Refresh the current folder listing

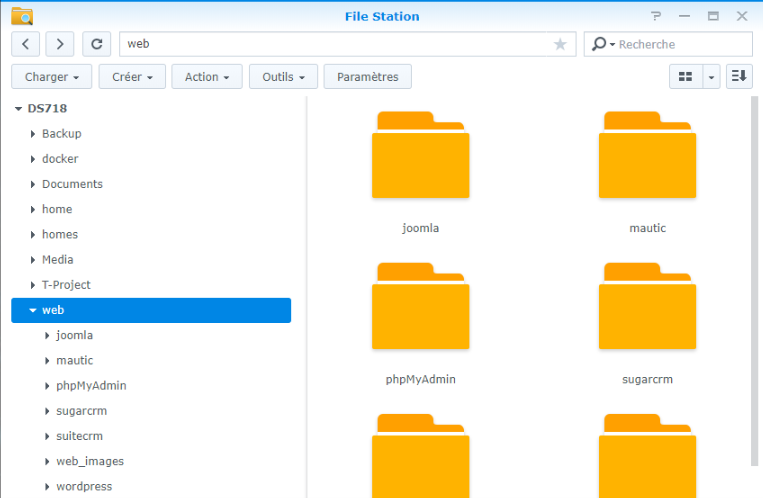coord(96,44)
